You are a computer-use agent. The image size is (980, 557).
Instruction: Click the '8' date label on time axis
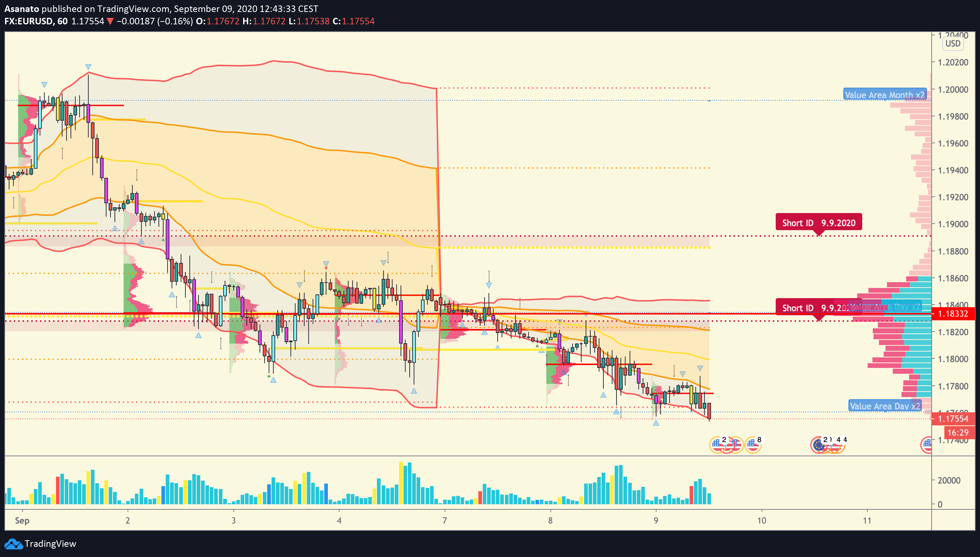[550, 521]
